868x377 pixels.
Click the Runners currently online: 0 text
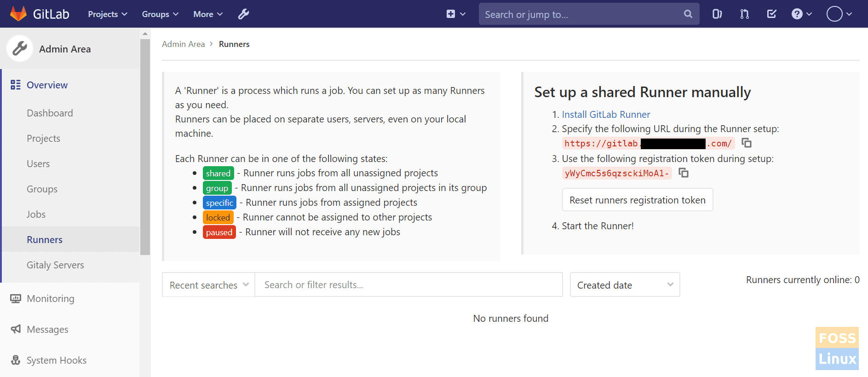[x=803, y=280]
